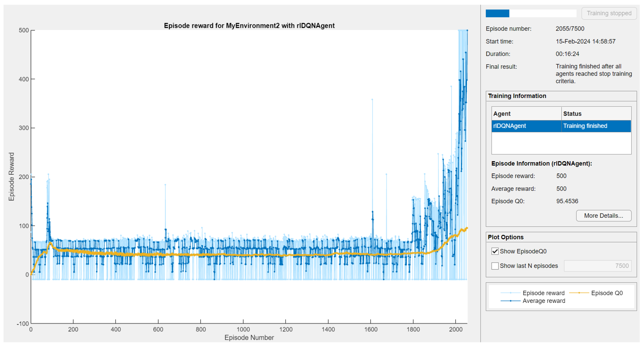Click the plot title text
This screenshot has height=347, width=644.
(249, 26)
